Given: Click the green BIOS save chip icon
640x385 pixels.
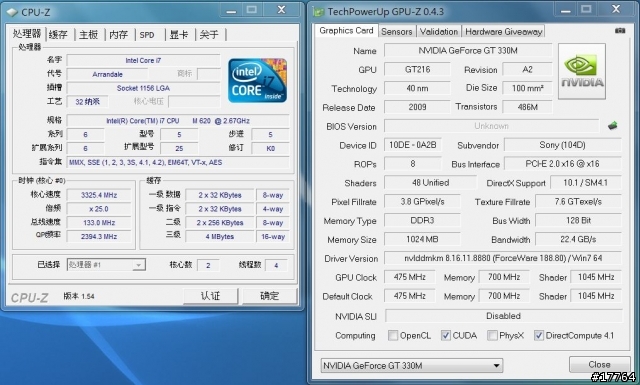Looking at the screenshot, I should pyautogui.click(x=612, y=126).
